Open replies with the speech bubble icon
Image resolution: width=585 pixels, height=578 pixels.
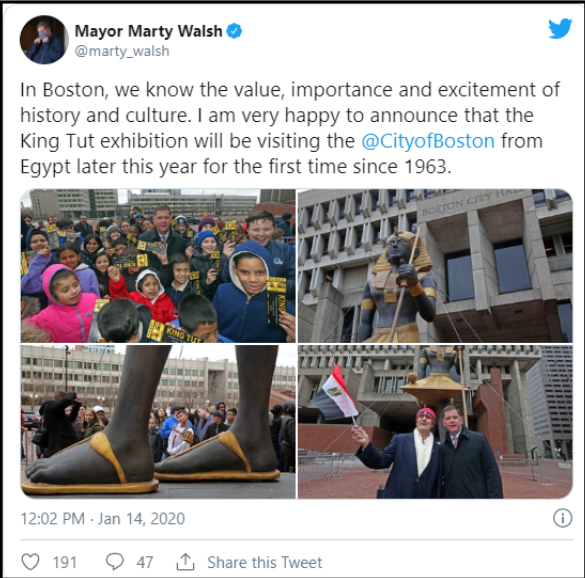pos(115,562)
